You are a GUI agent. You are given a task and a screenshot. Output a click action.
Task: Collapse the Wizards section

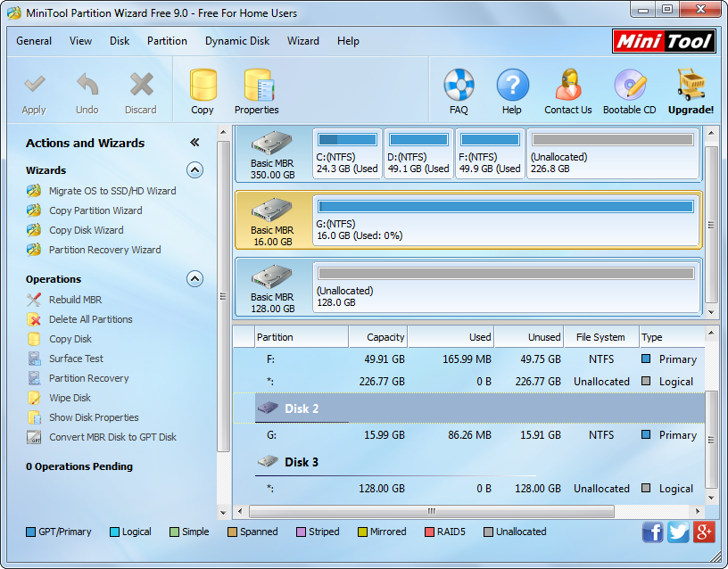point(195,170)
